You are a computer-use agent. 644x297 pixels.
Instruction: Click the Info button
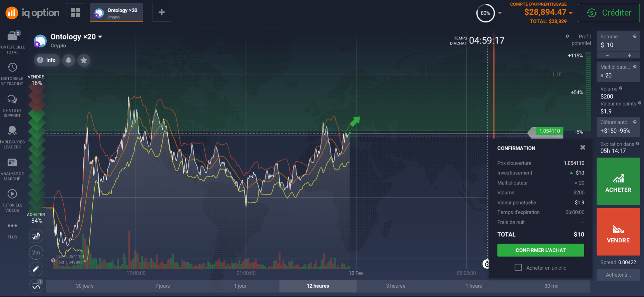coord(47,60)
